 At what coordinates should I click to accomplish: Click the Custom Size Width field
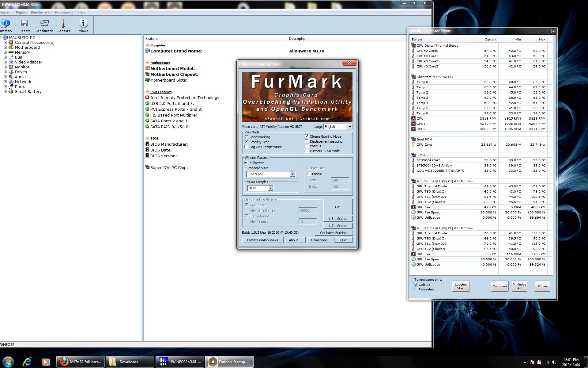340,180
